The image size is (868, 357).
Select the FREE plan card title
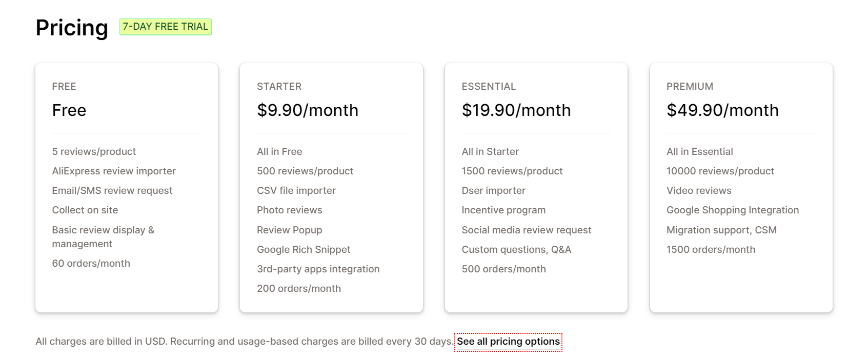[x=64, y=87]
